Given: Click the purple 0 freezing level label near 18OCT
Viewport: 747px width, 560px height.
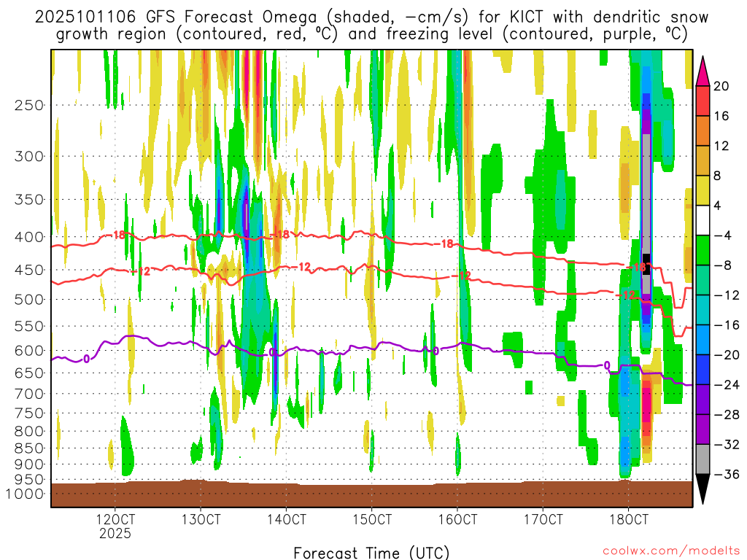Looking at the screenshot, I should coord(607,366).
